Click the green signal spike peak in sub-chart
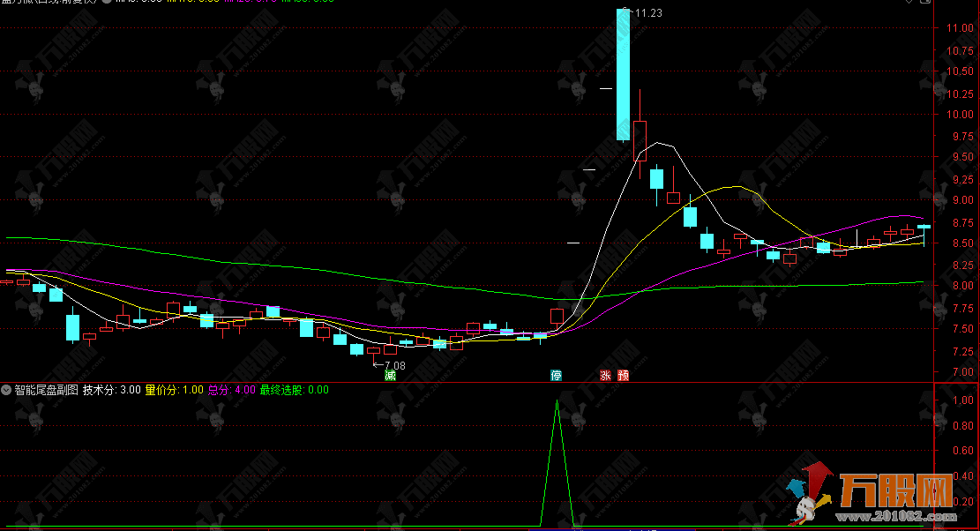 (x=557, y=402)
